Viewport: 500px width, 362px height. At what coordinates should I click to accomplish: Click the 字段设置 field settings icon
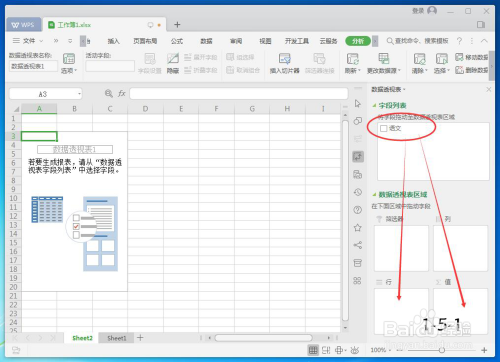coord(150,63)
